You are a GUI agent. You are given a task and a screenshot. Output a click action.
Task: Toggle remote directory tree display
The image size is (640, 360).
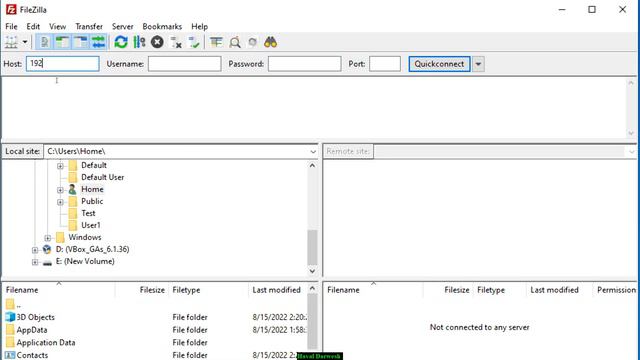[x=80, y=42]
